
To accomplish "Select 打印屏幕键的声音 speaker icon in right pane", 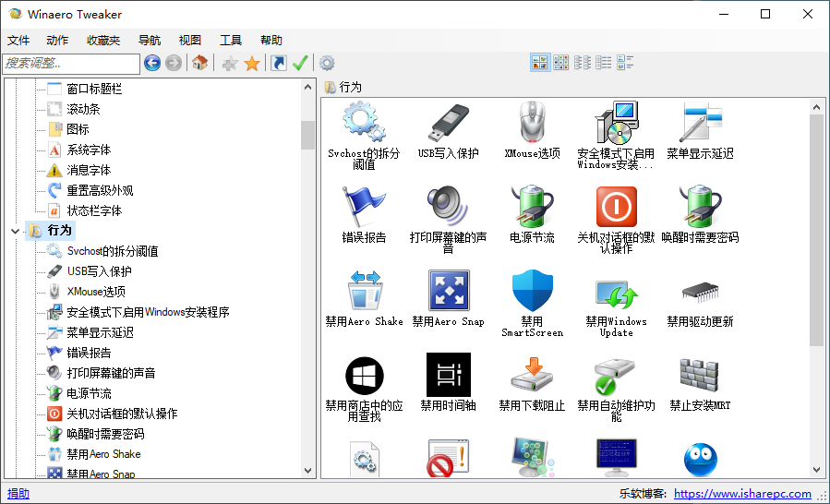I will tap(449, 207).
